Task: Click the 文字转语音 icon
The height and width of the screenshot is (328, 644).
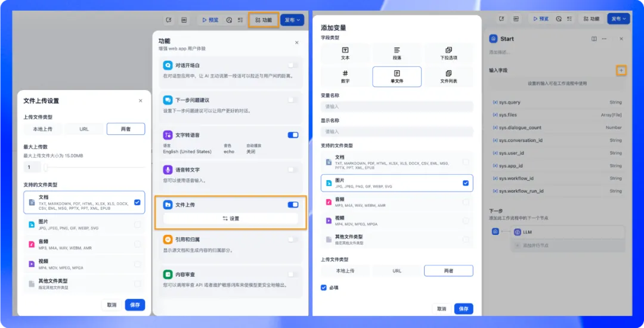Action: 168,135
